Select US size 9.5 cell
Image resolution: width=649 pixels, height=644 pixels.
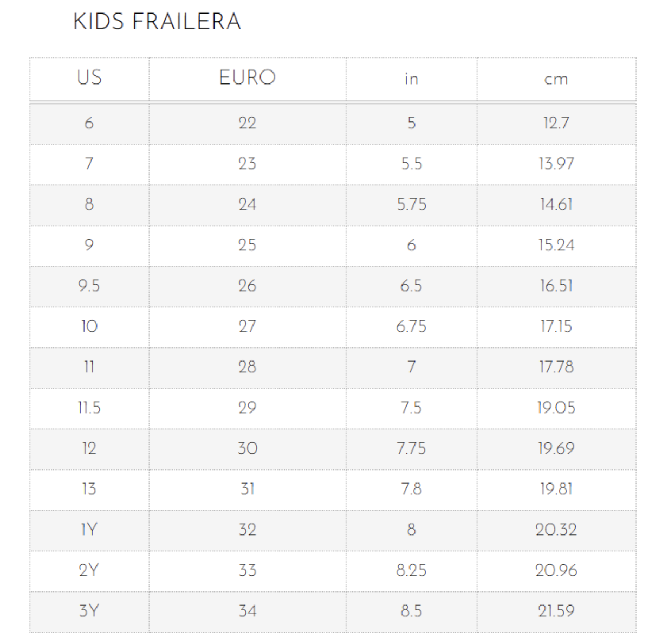[89, 286]
